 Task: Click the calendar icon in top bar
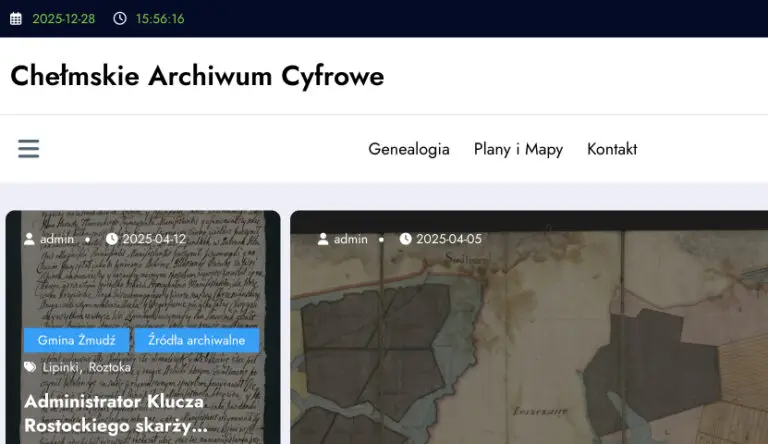pyautogui.click(x=16, y=19)
